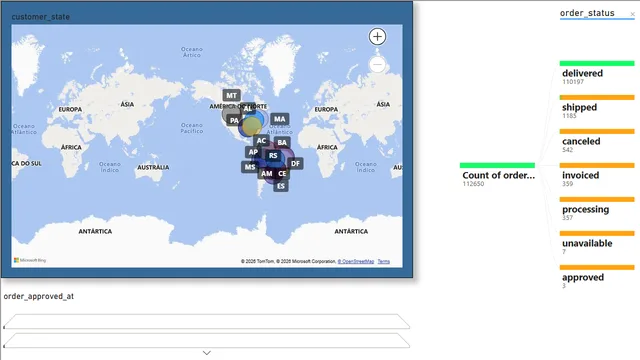The width and height of the screenshot is (640, 360).
Task: Open the OpenStreetMap link
Action: point(356,261)
